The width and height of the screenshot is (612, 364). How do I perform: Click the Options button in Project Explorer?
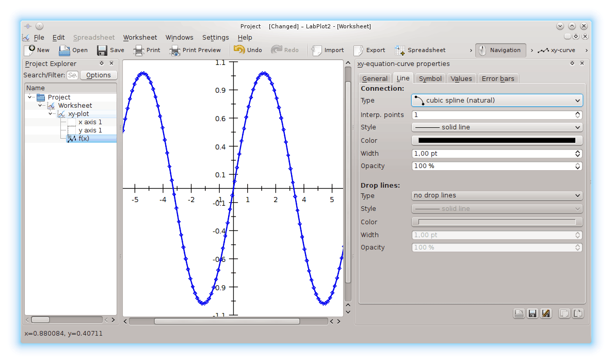click(98, 75)
